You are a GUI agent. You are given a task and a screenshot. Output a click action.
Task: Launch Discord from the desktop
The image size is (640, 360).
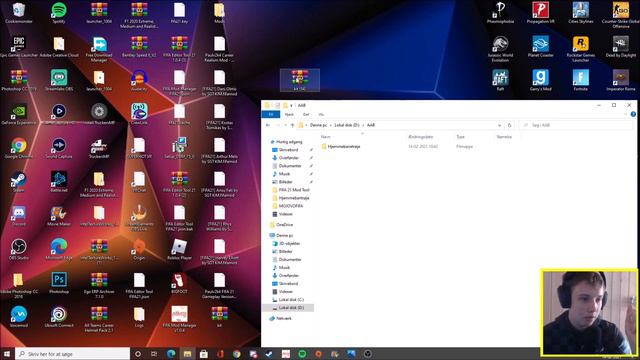point(18,216)
